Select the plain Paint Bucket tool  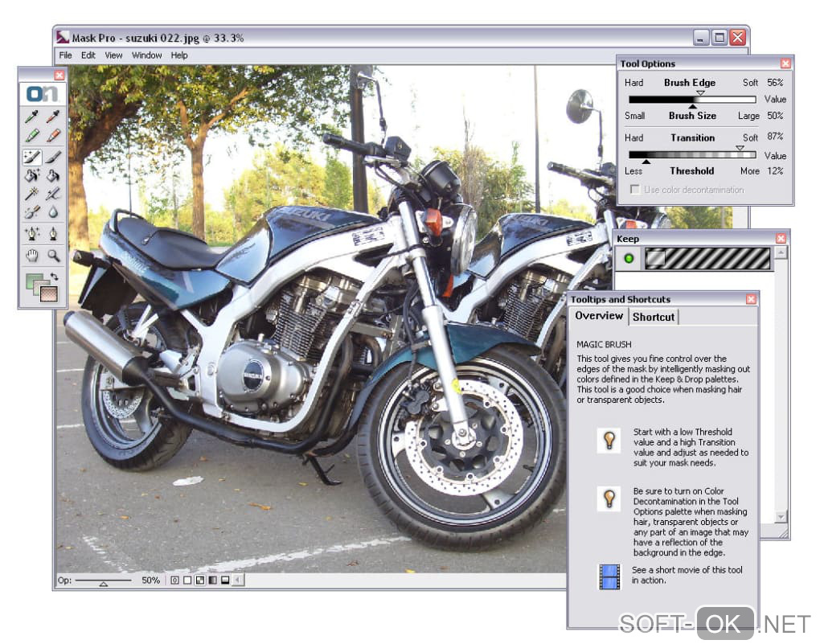pos(53,175)
